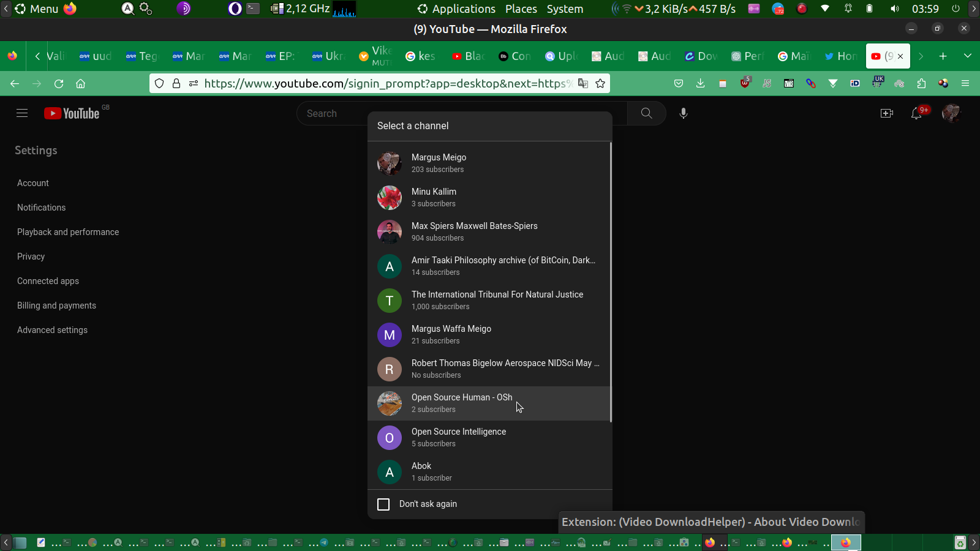Switch to the 'kes' Google tab
980x551 pixels.
[420, 56]
